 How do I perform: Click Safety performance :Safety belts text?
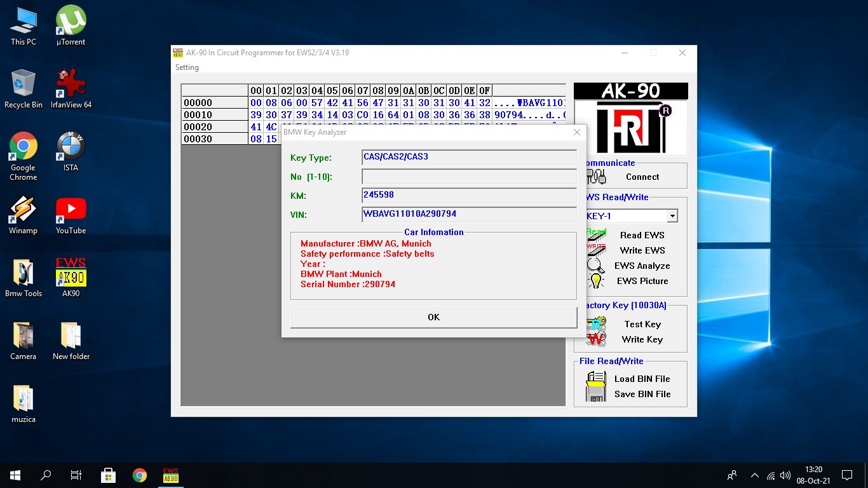pyautogui.click(x=367, y=254)
